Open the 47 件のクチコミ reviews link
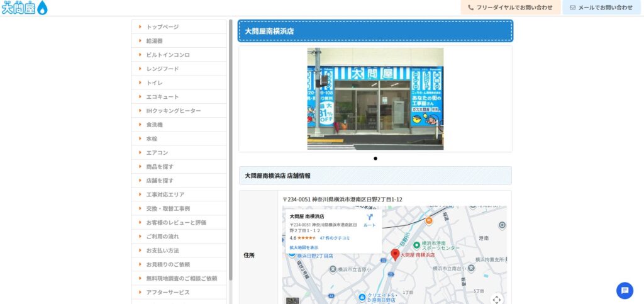The image size is (644, 304). tap(335, 238)
